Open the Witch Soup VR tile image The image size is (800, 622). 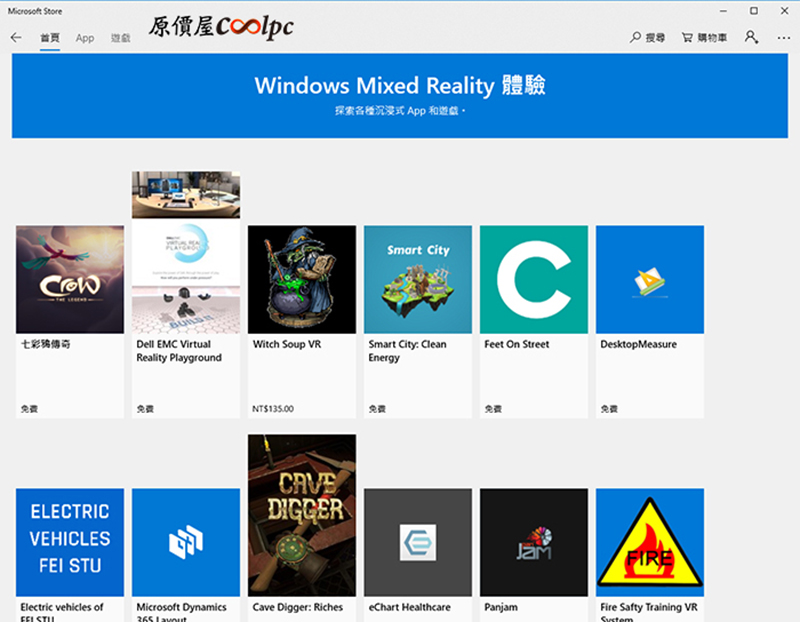pyautogui.click(x=302, y=280)
